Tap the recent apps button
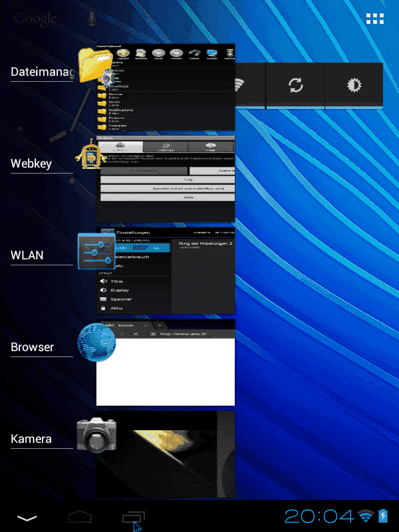This screenshot has height=532, width=399. (x=134, y=517)
